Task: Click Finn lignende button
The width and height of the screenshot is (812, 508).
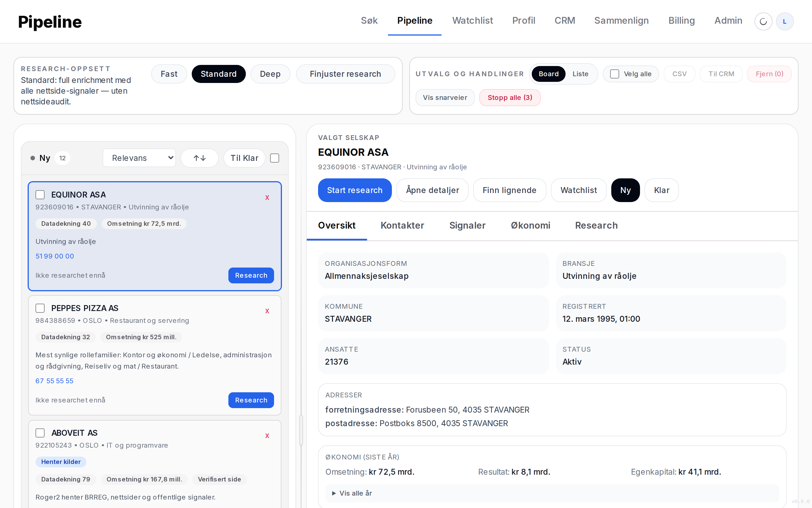Action: [509, 190]
